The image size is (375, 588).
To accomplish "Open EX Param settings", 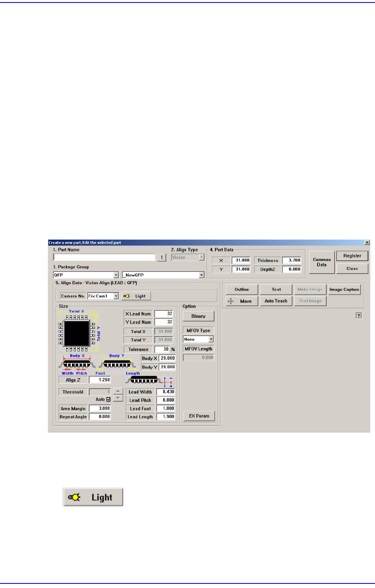I will coord(199,416).
